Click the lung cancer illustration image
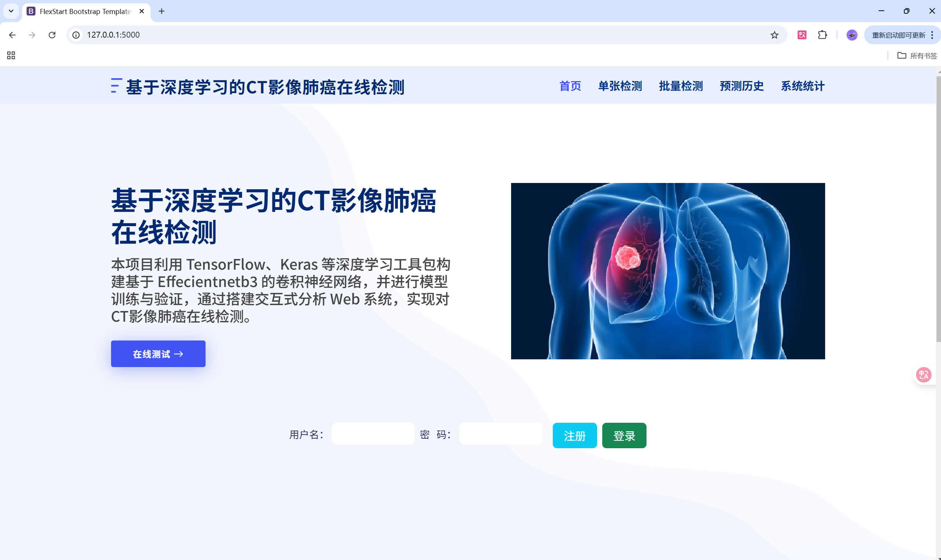 [x=668, y=271]
